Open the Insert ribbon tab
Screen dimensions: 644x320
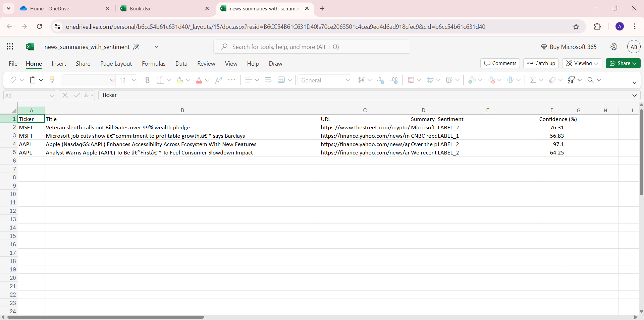(x=59, y=64)
